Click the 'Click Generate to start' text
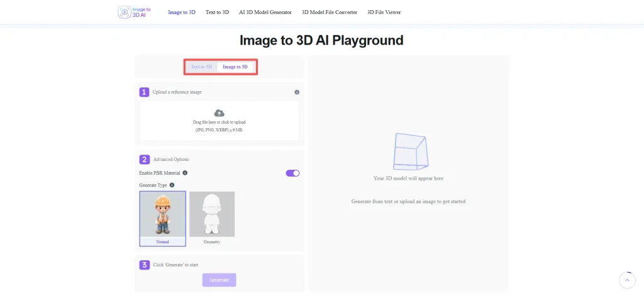644x296 pixels. click(176, 265)
